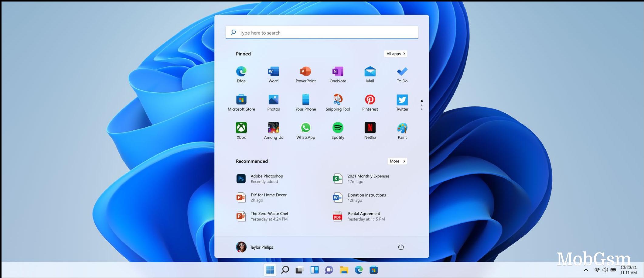Screen dimensions: 644x278
Task: Open the Pinterest app
Action: [x=370, y=103]
